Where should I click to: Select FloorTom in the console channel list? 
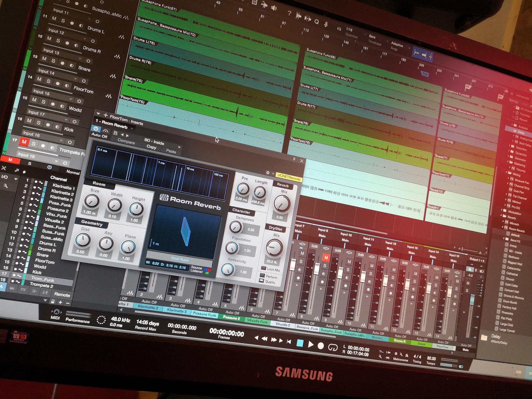(45, 261)
